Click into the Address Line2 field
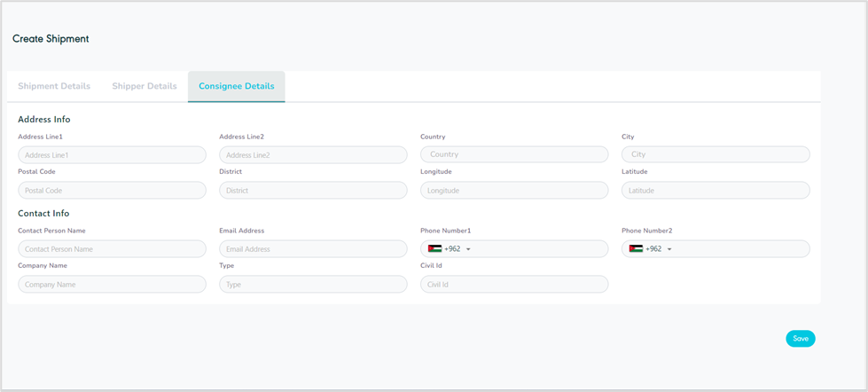Screen dimensions: 868x392 point(313,155)
